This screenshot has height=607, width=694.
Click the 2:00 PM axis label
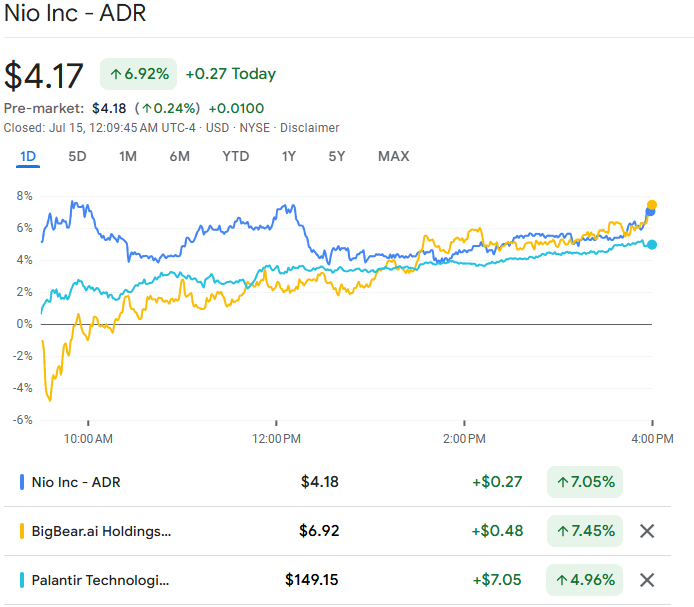[x=464, y=439]
